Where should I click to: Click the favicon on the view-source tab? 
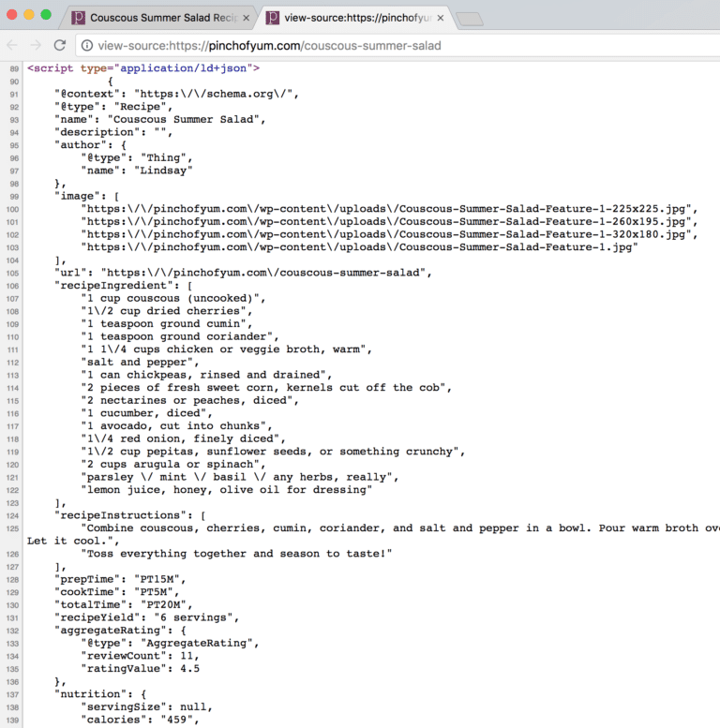pos(273,18)
